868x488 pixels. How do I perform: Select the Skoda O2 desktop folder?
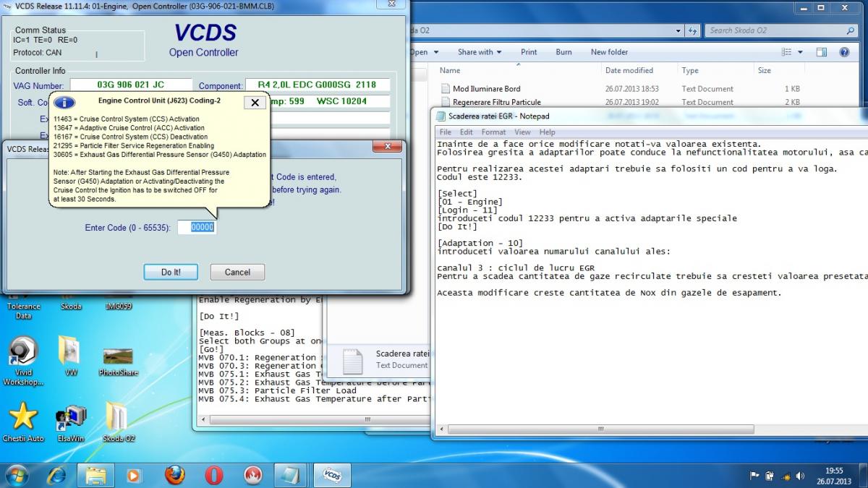118,421
